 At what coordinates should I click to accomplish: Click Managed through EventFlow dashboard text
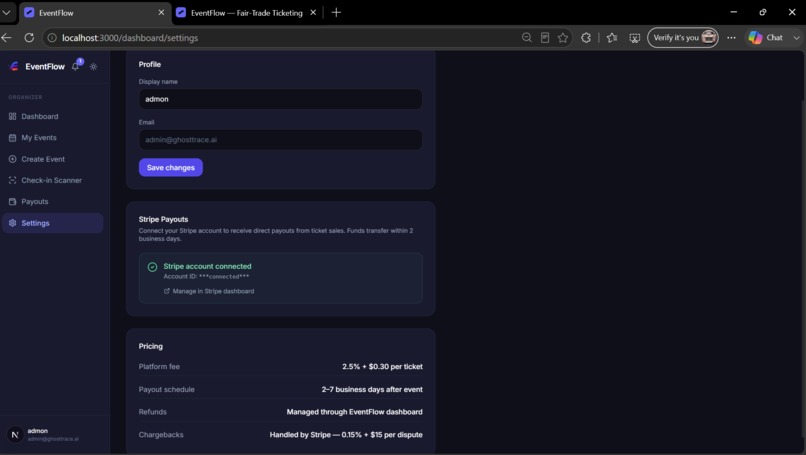(x=355, y=412)
